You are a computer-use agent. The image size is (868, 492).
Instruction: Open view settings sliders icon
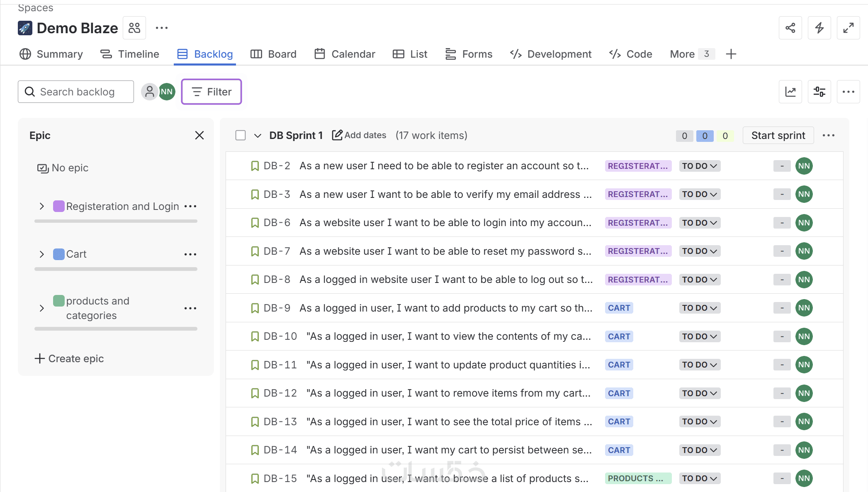click(819, 92)
